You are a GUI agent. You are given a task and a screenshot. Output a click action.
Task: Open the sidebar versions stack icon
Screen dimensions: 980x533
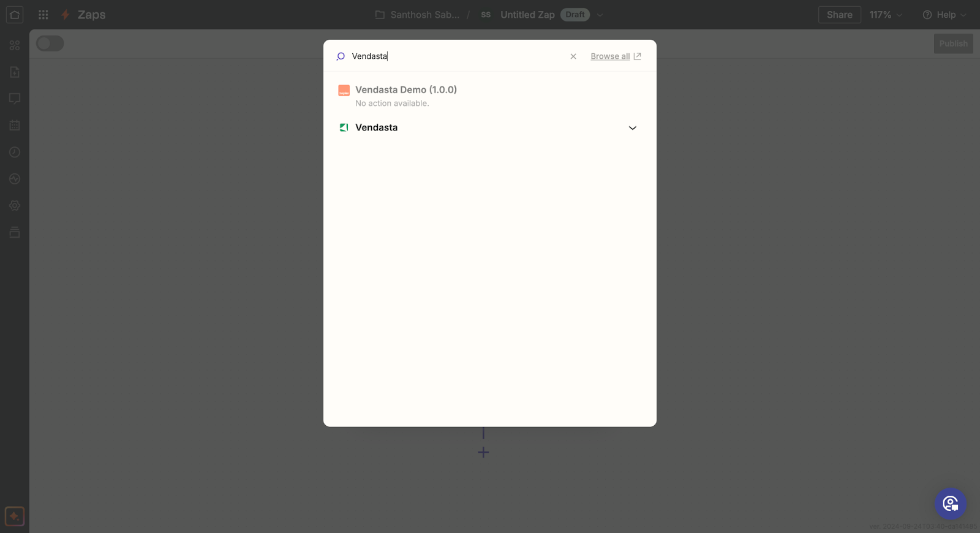click(15, 232)
